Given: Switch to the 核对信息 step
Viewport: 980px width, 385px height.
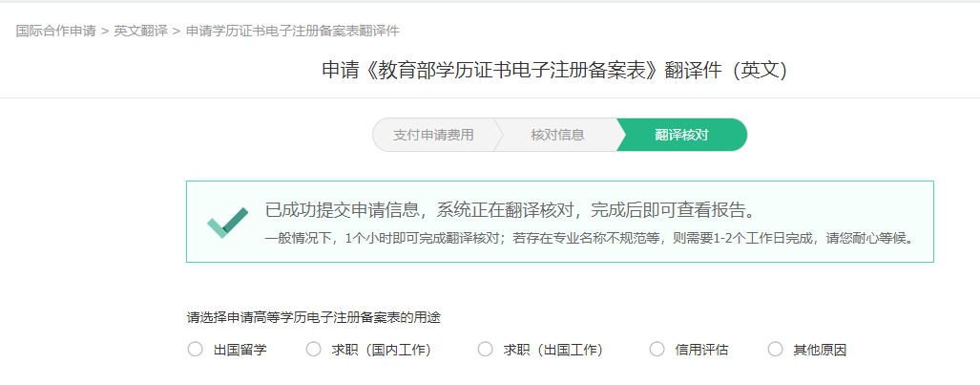Looking at the screenshot, I should [557, 135].
